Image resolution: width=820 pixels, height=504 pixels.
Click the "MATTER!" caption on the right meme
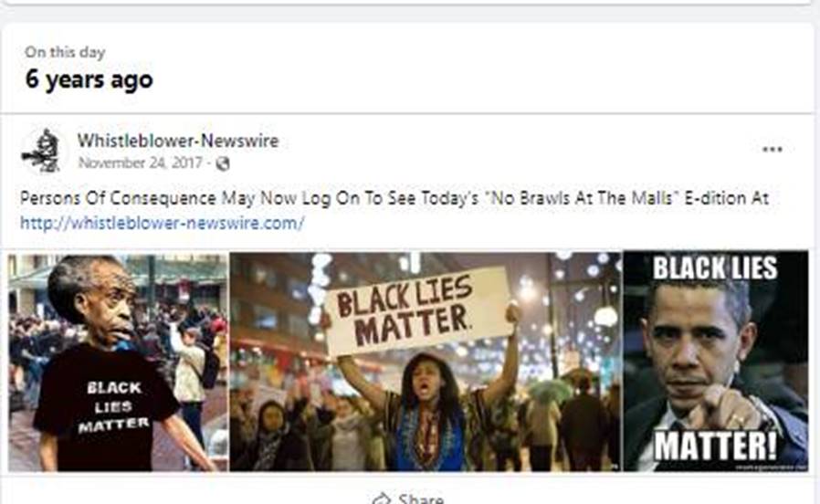(x=715, y=446)
